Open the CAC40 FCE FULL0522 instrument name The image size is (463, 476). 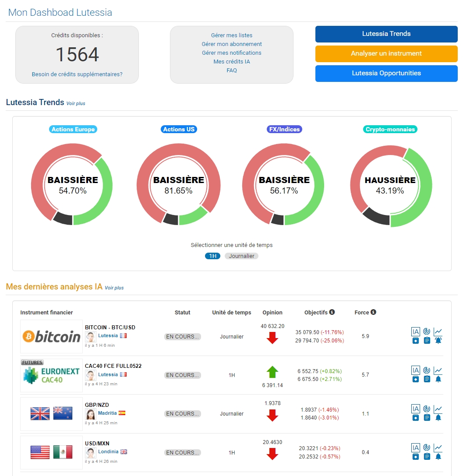[113, 366]
